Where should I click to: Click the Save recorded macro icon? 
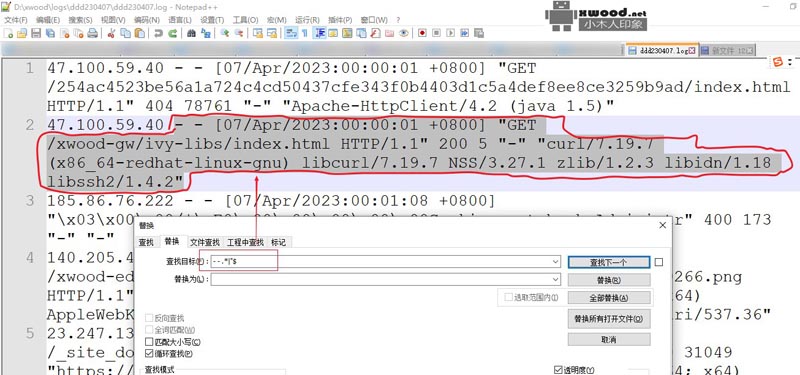479,33
